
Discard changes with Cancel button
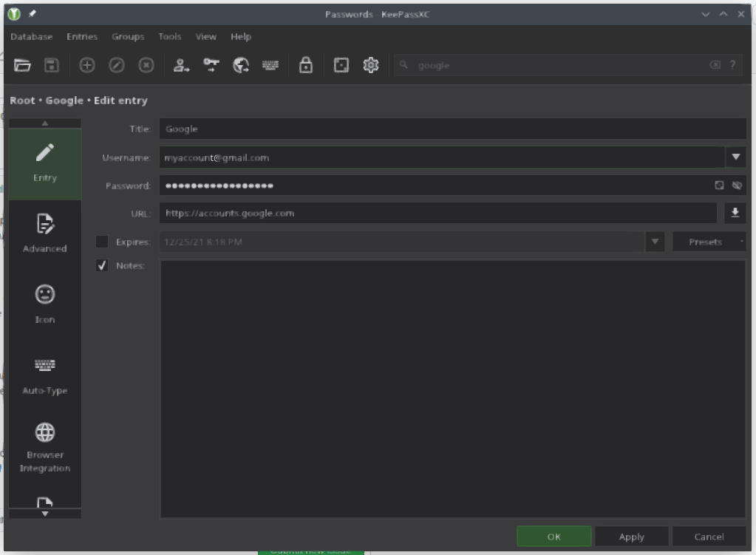click(x=709, y=537)
